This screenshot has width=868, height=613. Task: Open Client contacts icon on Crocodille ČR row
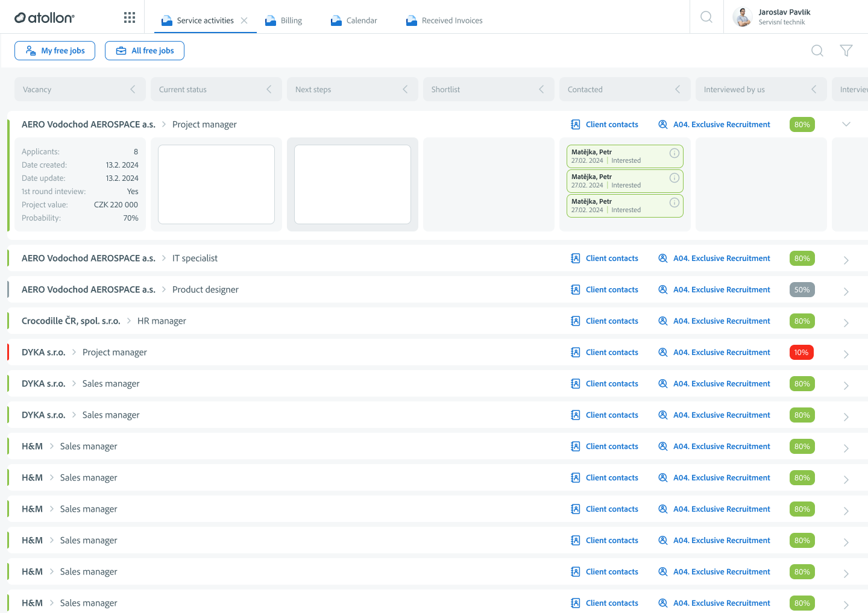(x=574, y=321)
